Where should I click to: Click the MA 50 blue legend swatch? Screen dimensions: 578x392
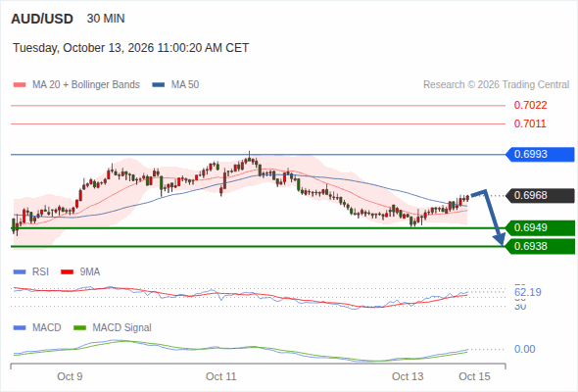click(x=159, y=85)
